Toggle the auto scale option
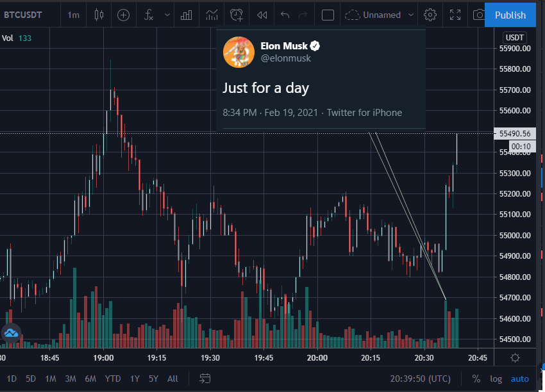 pos(519,379)
